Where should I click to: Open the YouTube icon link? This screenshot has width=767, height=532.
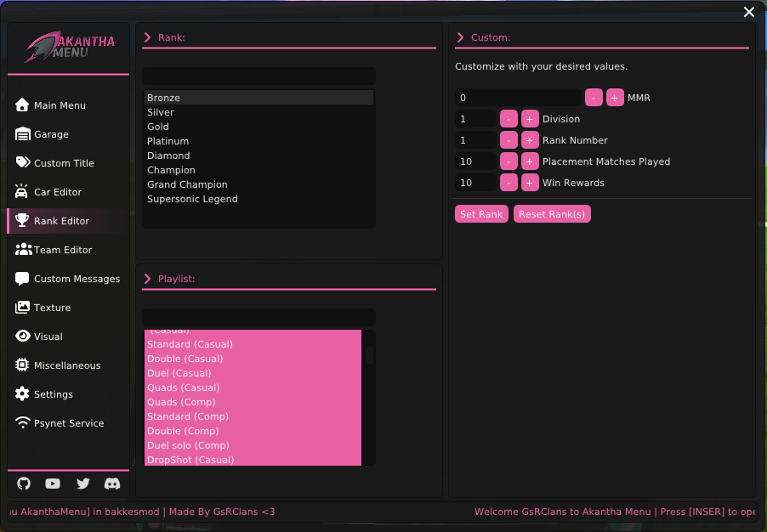click(x=53, y=484)
